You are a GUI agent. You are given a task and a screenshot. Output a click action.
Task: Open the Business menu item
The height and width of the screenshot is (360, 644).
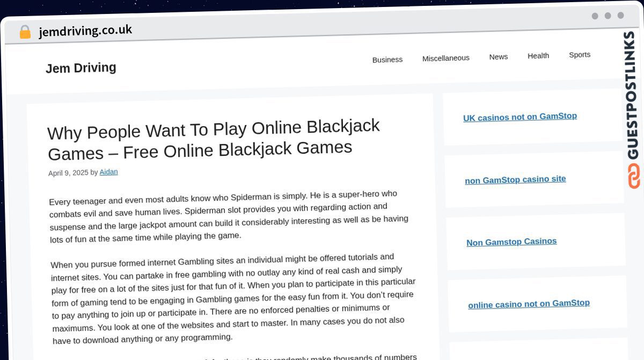tap(387, 60)
